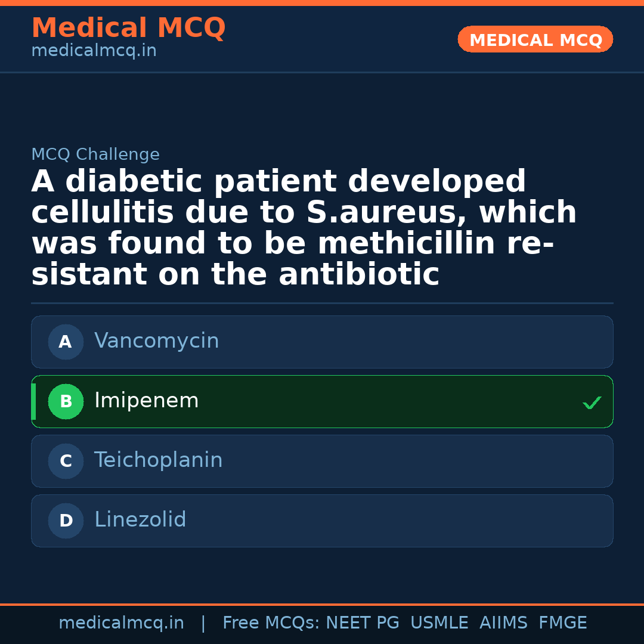Open the medicalmcq.in link in the footer
Viewport: 644px width, 644px height.
pos(121,623)
